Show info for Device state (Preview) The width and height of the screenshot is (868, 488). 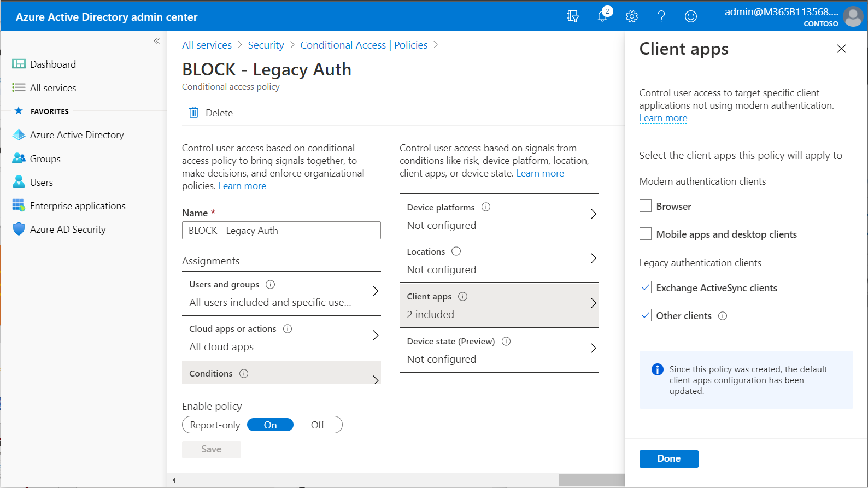(506, 341)
